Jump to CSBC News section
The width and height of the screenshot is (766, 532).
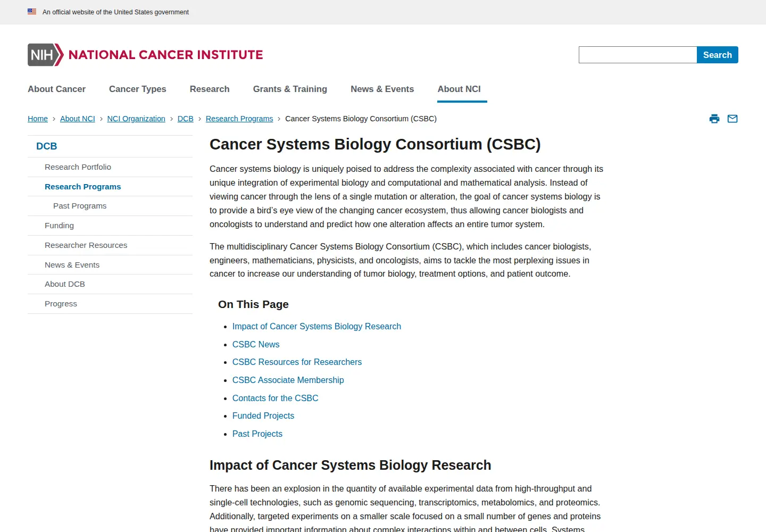256,344
